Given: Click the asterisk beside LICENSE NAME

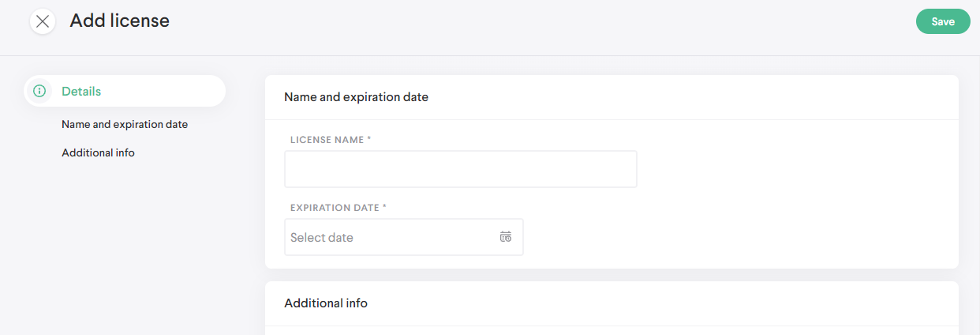Looking at the screenshot, I should pos(369,139).
